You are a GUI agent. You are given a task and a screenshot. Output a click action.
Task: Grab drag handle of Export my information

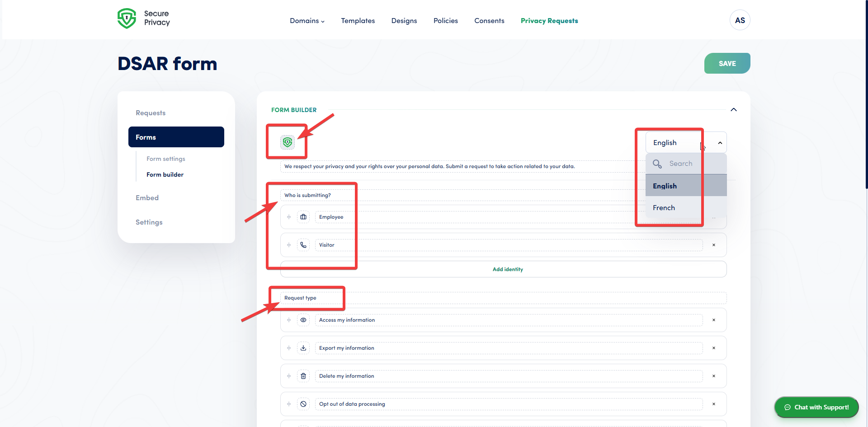(x=289, y=348)
